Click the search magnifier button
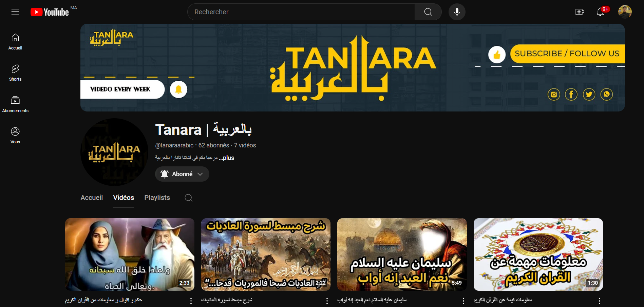Viewport: 644px width, 307px height. (428, 12)
